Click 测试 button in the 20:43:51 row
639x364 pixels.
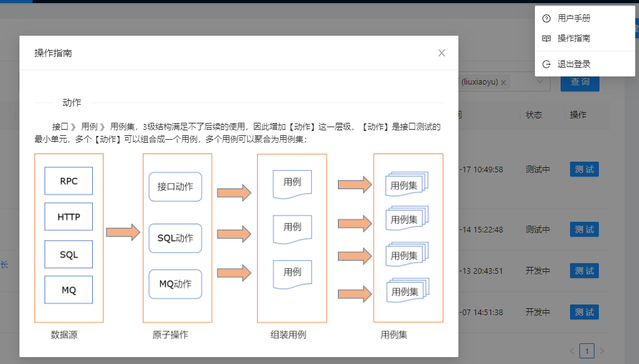point(584,271)
